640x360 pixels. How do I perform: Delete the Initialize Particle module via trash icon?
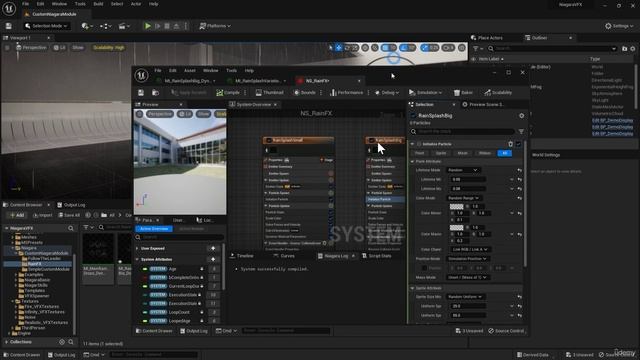click(x=510, y=144)
